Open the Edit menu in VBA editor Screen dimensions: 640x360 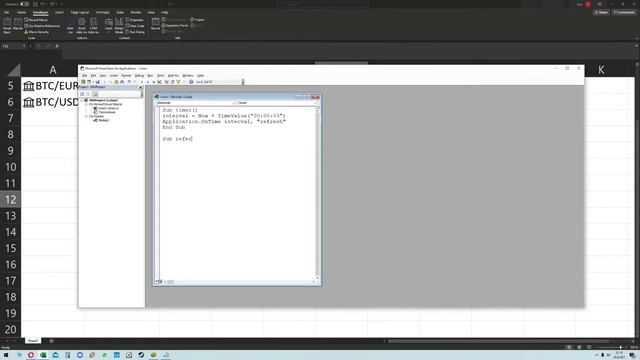tap(93, 76)
